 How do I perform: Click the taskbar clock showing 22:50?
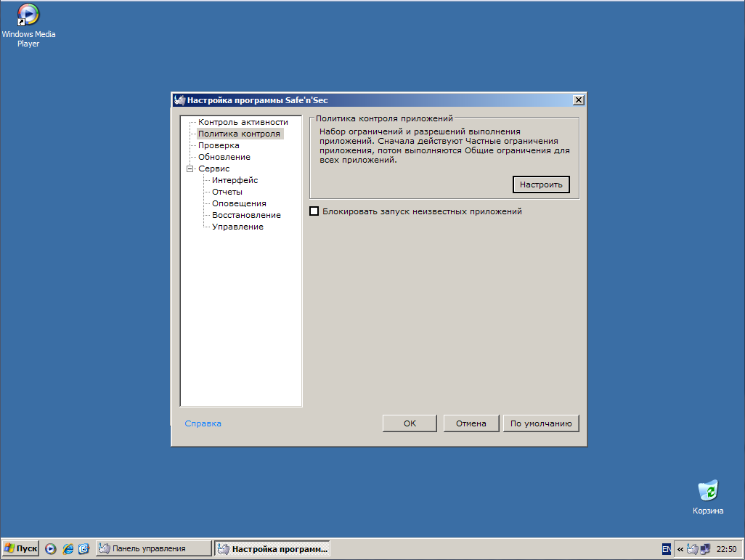[x=726, y=549]
